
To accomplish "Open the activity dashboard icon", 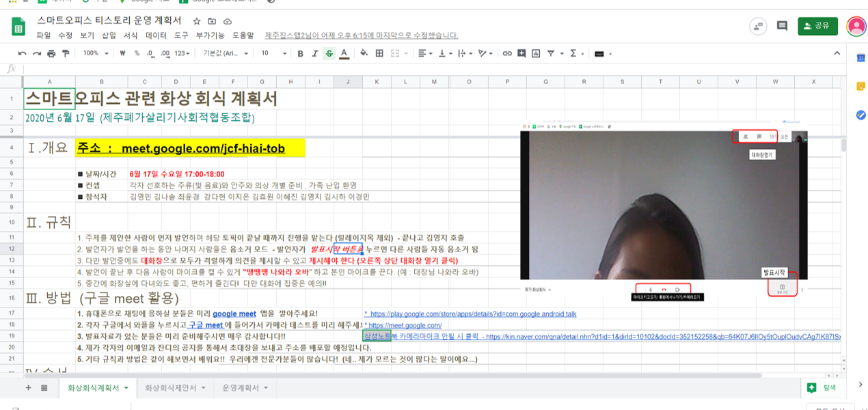I will tap(758, 26).
